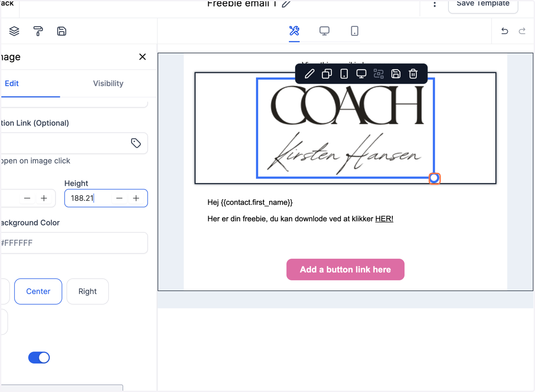Screen dimensions: 535x392
Task: Click the save icon in left toolbar
Action: 62,31
